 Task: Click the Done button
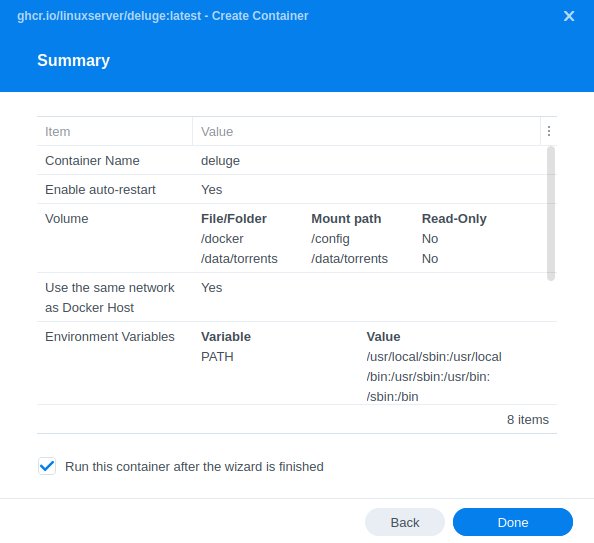click(x=513, y=522)
